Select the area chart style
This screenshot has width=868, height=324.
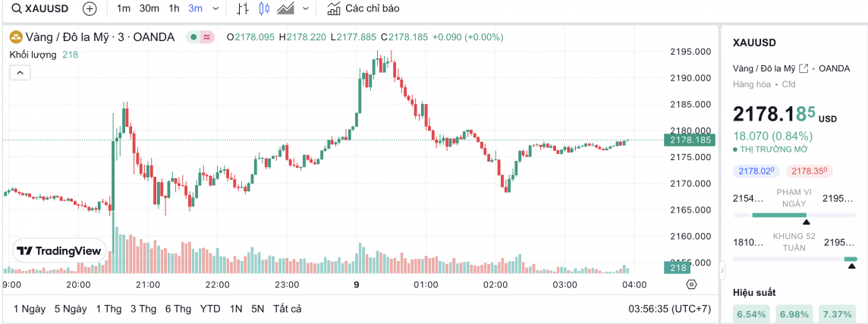(286, 9)
